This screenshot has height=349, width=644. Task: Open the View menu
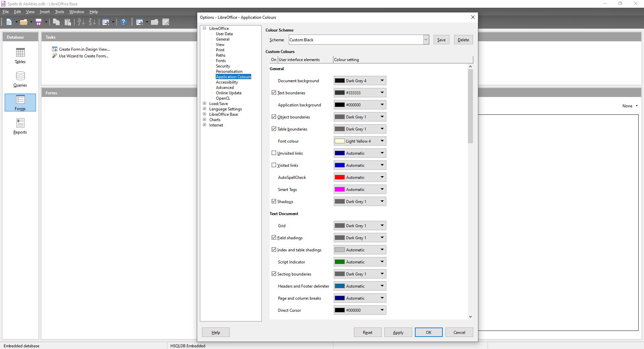tap(30, 12)
